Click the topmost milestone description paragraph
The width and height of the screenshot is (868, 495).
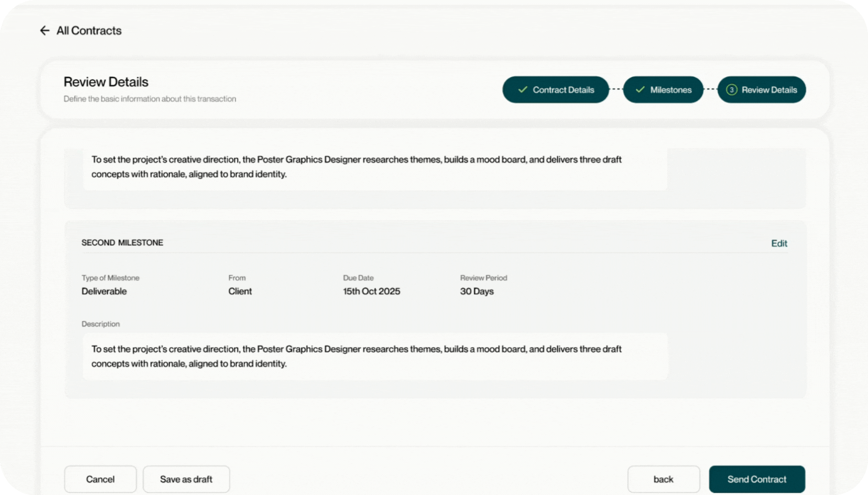(x=375, y=167)
